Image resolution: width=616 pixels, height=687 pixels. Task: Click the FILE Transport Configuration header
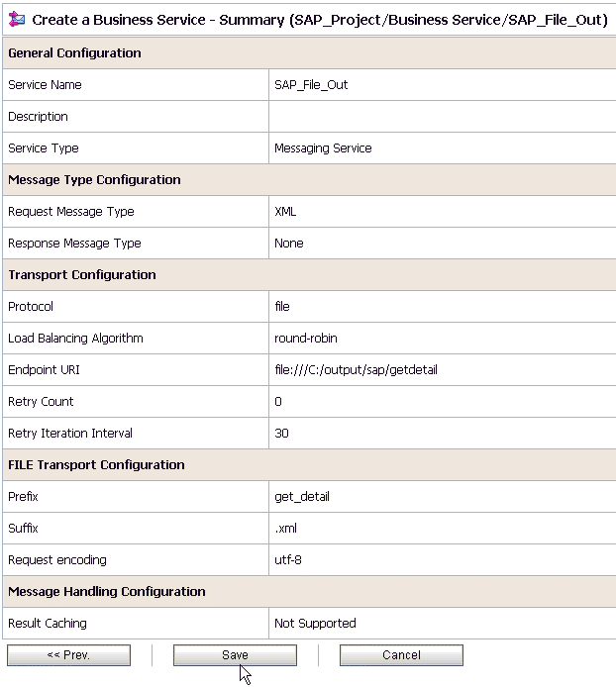96,465
